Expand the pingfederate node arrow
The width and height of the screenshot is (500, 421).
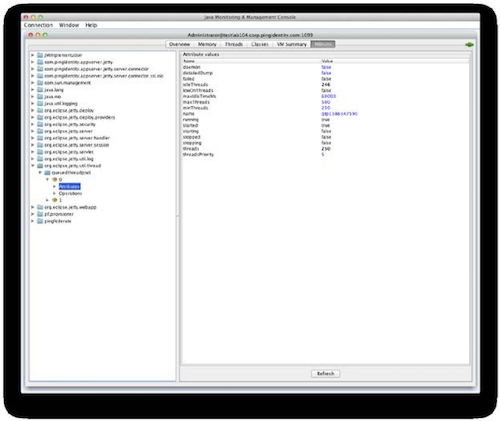pyautogui.click(x=33, y=221)
